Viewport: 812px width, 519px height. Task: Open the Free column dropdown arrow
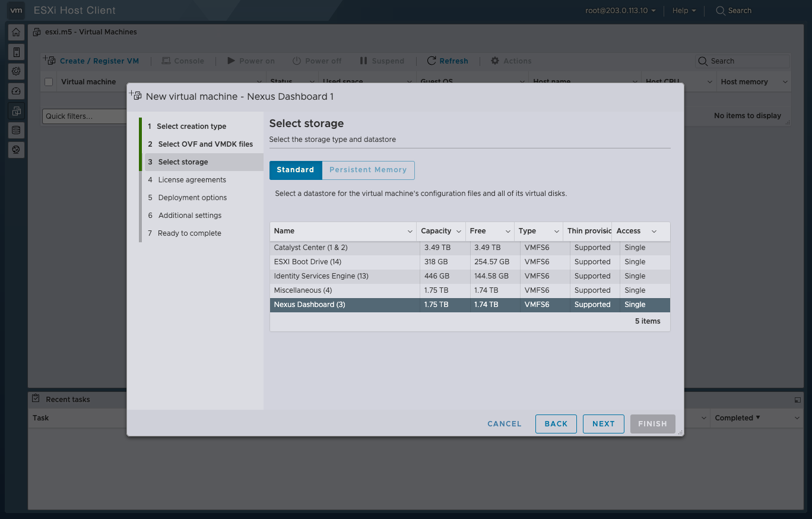pos(507,231)
